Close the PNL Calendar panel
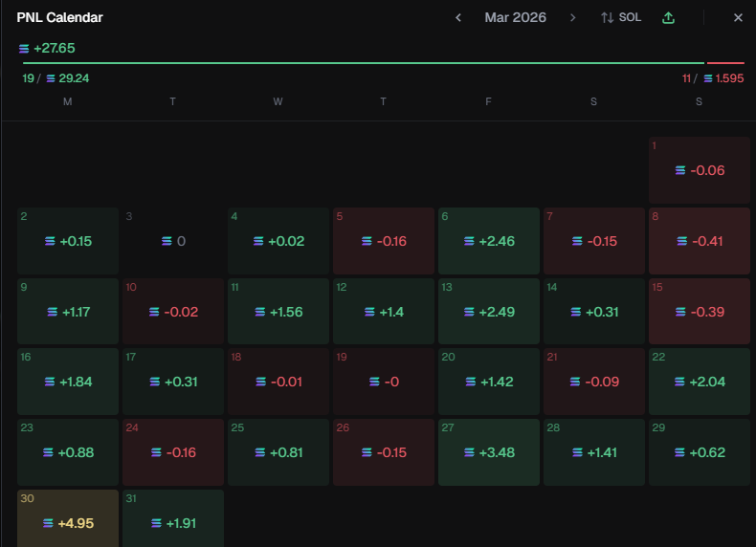The height and width of the screenshot is (547, 756). click(x=738, y=18)
